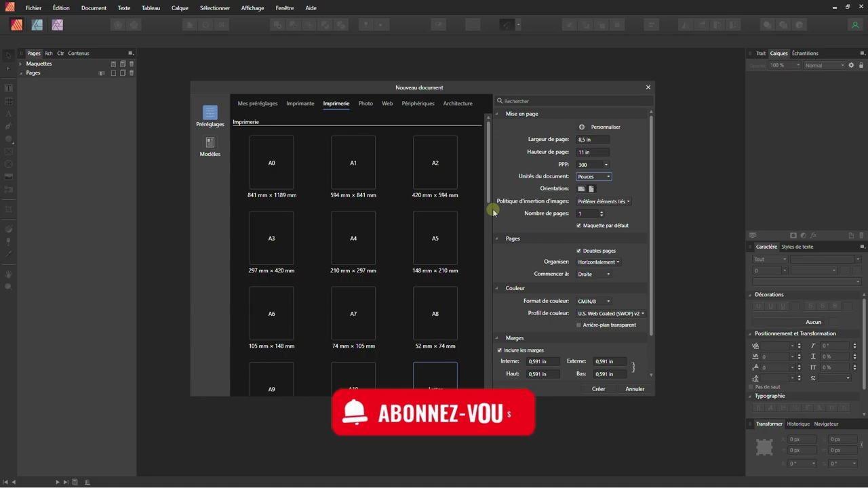Expand the Maquettes row in Pages panel
Screen dimensions: 868x488
click(21, 64)
